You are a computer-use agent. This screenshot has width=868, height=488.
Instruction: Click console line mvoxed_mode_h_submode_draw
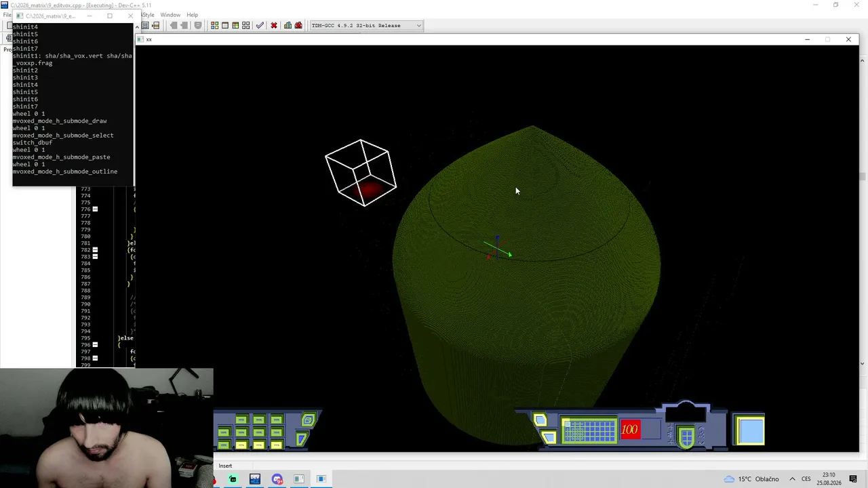coord(60,121)
